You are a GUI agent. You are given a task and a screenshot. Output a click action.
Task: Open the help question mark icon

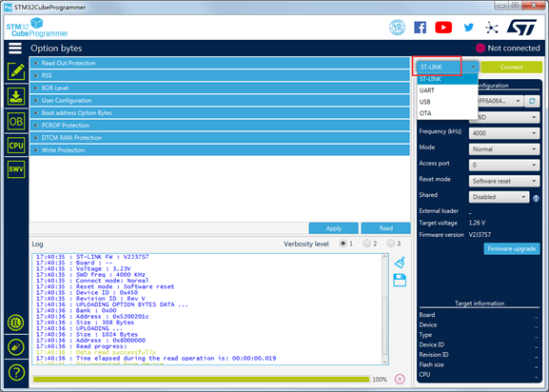(16, 372)
